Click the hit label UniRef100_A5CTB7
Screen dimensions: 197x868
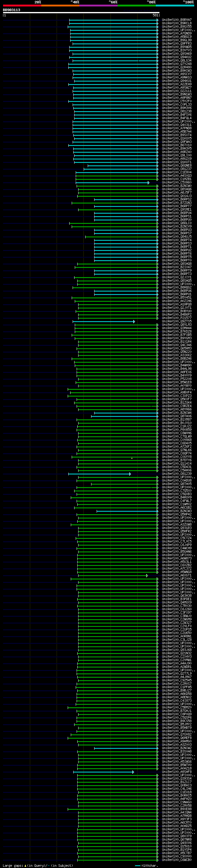click(177, 854)
